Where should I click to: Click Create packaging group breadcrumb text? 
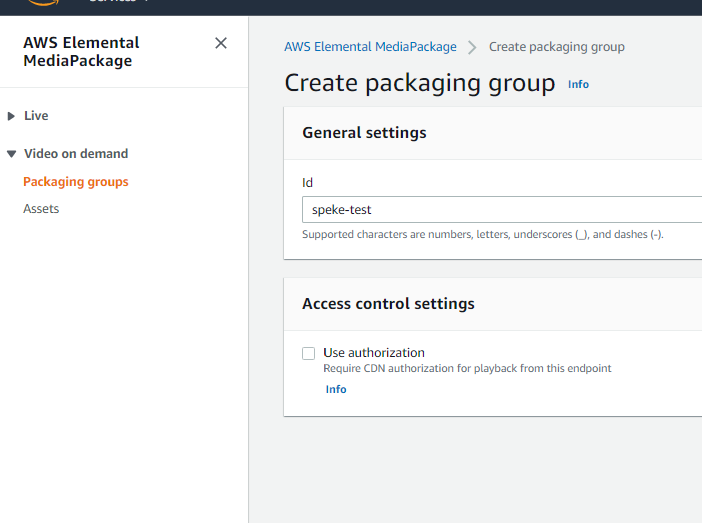point(556,47)
